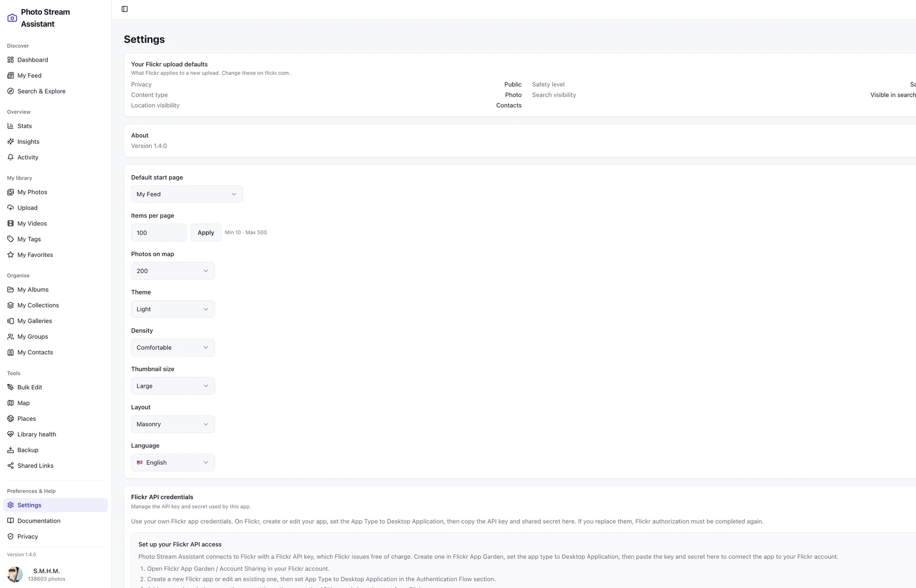Click the Map icon in Tools
The image size is (916, 588).
point(11,403)
